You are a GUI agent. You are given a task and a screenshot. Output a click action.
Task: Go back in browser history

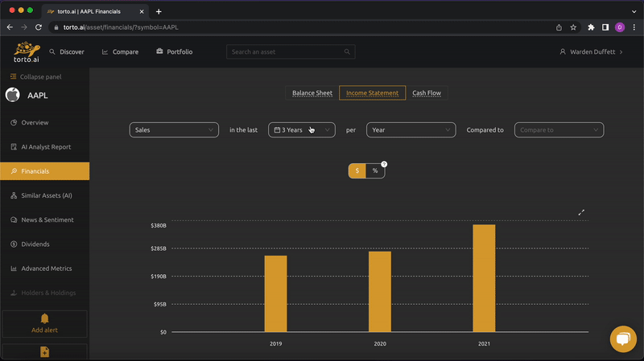pos(10,27)
